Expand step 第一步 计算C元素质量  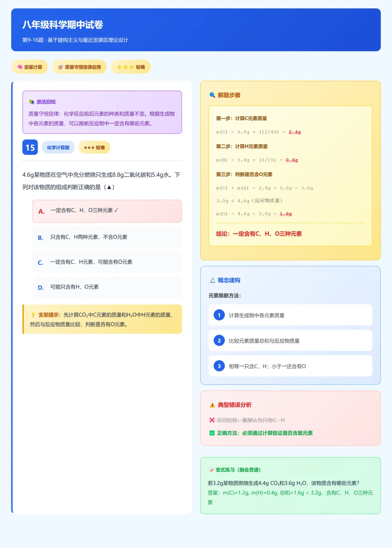[242, 118]
